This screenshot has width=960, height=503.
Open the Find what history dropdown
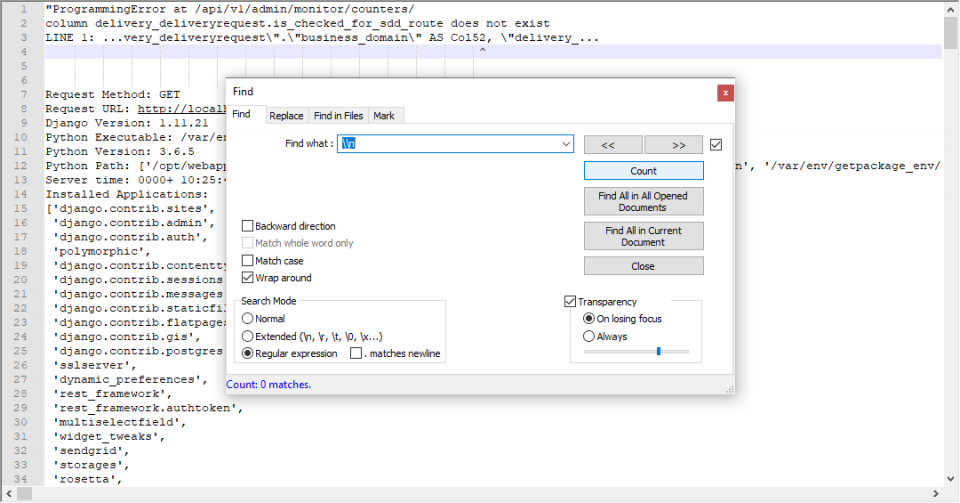pos(565,144)
